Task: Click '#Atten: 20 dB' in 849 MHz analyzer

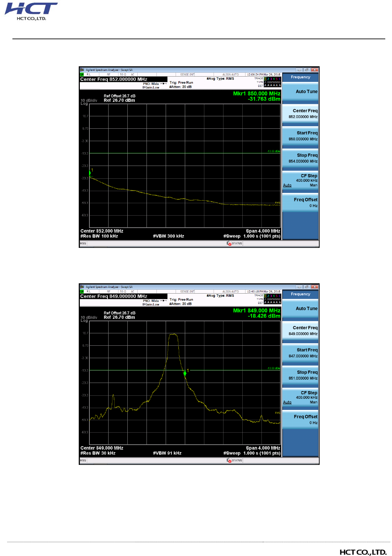Action: pyautogui.click(x=180, y=304)
